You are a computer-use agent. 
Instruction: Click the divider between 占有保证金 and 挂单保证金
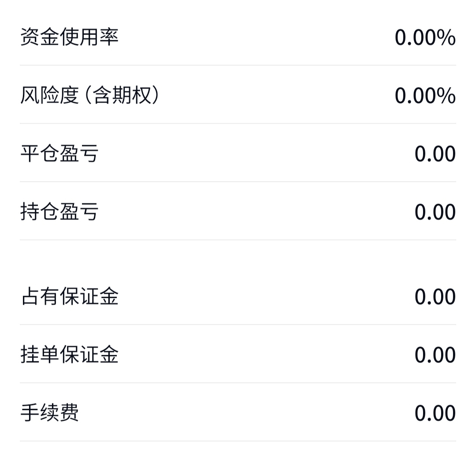click(x=238, y=325)
